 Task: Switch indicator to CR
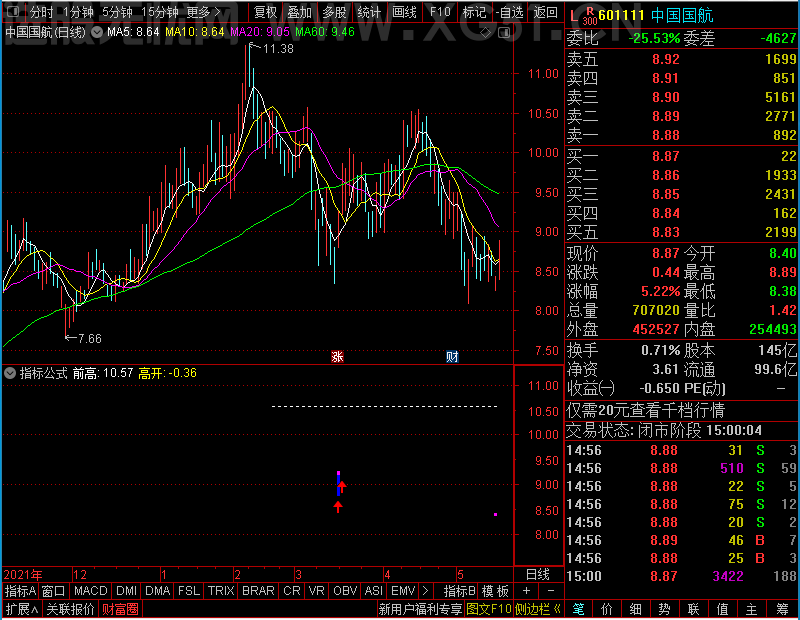pyautogui.click(x=291, y=591)
